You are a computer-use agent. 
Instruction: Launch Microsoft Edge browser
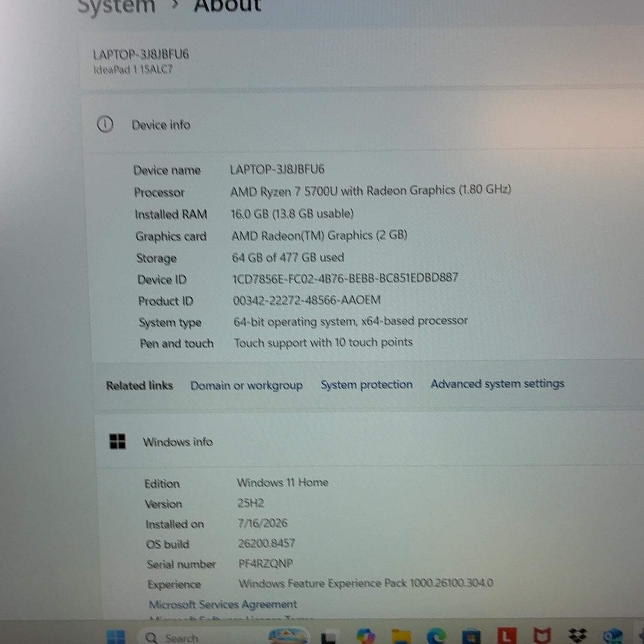point(436,636)
